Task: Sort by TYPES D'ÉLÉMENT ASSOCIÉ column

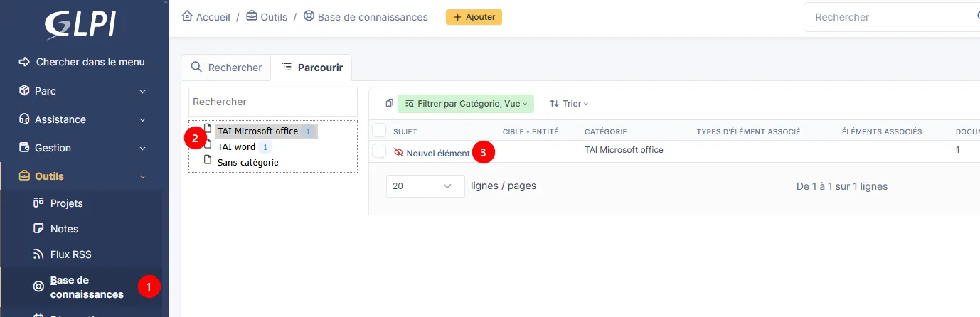Action: pos(749,132)
